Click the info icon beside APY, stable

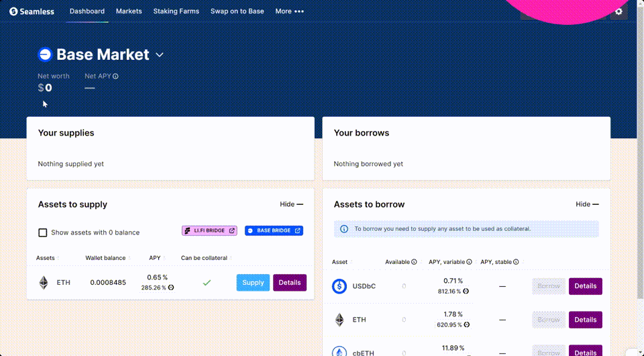point(516,262)
